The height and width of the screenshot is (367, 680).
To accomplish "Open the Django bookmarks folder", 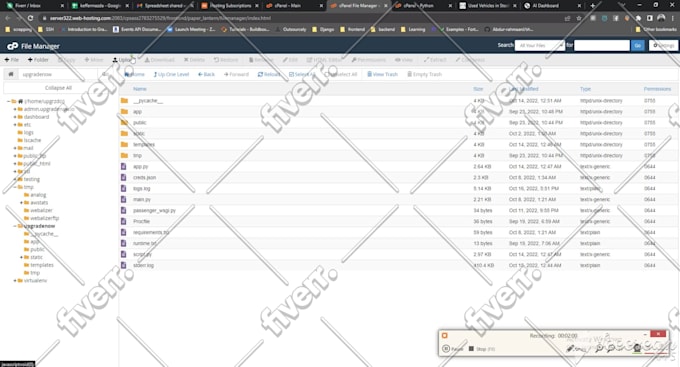I will pos(323,29).
